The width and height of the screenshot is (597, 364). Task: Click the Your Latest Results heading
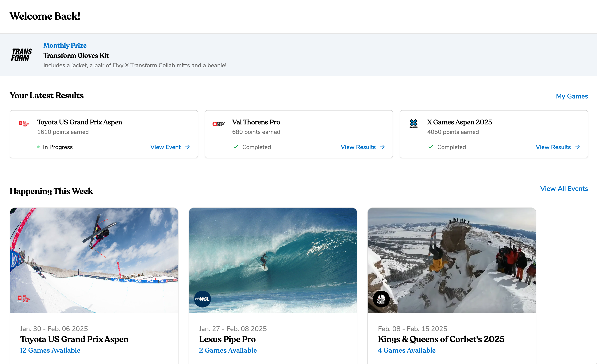pyautogui.click(x=47, y=95)
